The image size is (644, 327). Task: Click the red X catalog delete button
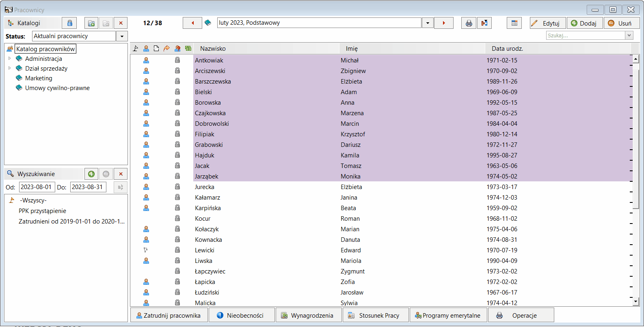click(121, 23)
